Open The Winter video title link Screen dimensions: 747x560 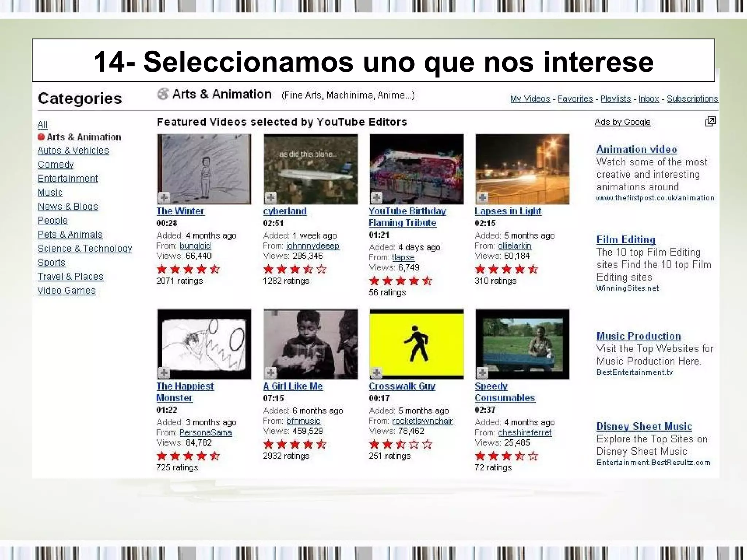(180, 211)
